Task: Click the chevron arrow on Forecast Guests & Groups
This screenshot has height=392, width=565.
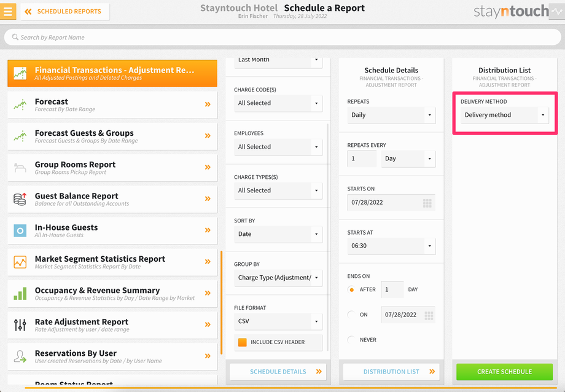Action: click(x=208, y=136)
